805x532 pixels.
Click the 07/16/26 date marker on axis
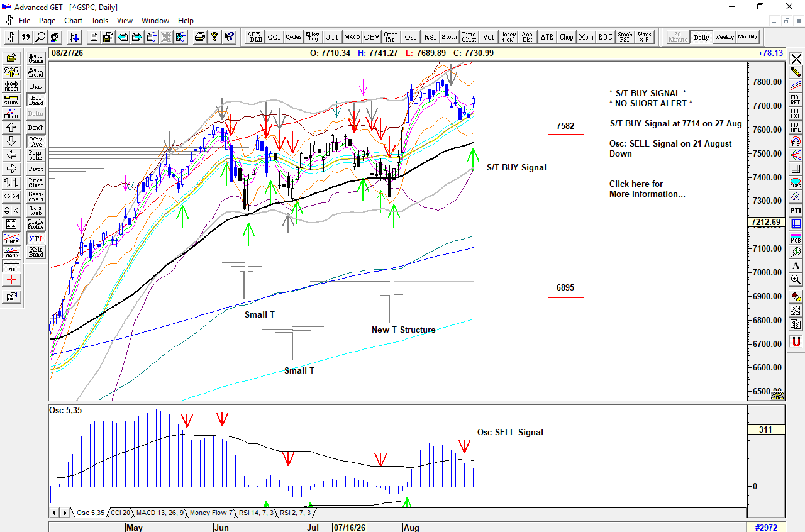(350, 528)
